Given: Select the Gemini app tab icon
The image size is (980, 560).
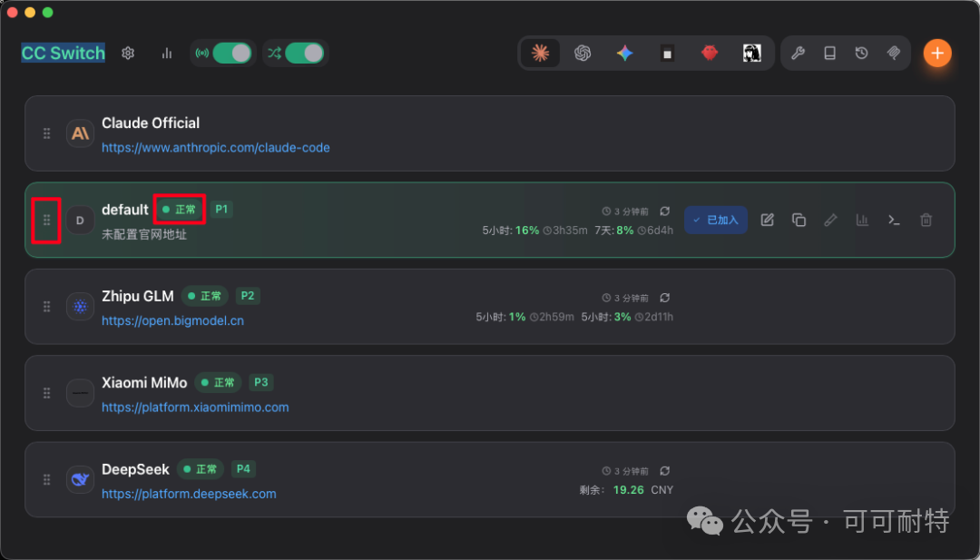Looking at the screenshot, I should [x=625, y=54].
